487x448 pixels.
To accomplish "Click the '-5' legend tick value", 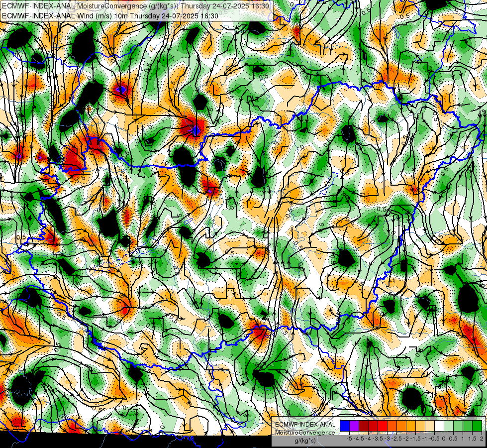I will 349,439.
